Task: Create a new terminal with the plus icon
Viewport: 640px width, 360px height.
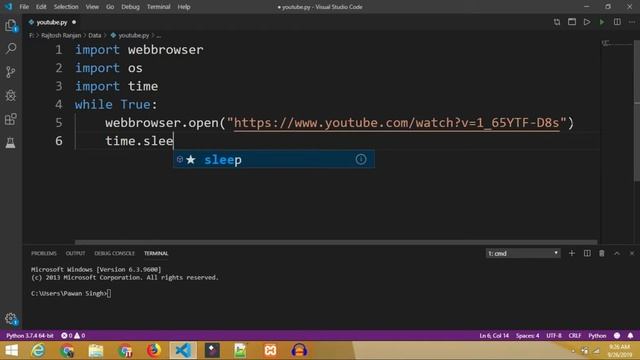Action: 572,253
